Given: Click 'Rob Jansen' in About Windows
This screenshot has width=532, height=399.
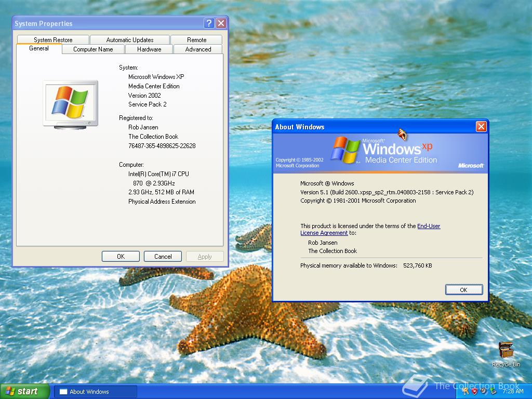Looking at the screenshot, I should click(x=323, y=243).
